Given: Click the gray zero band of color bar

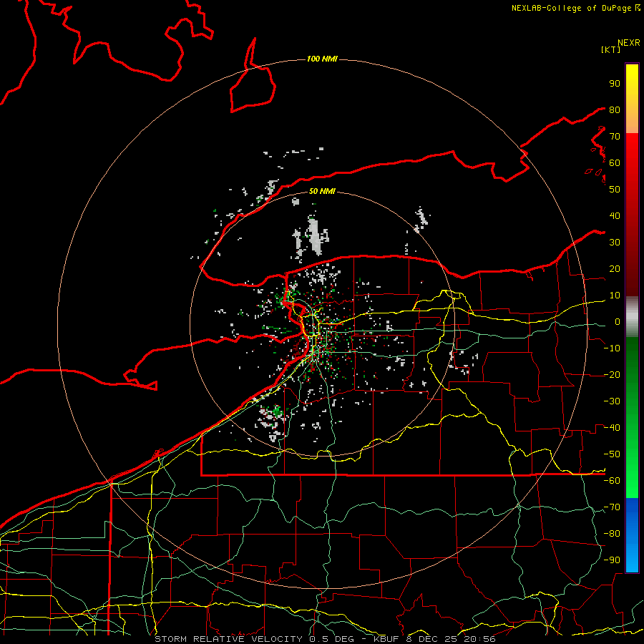Looking at the screenshot, I should point(632,317).
